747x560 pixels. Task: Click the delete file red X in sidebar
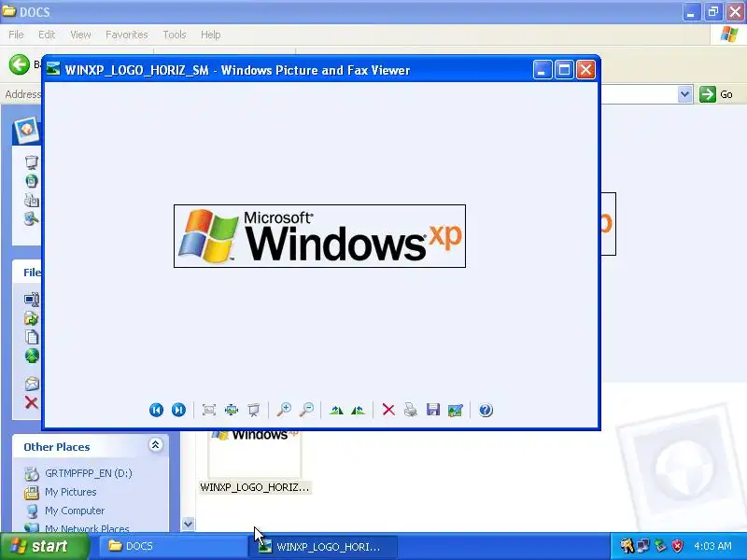(x=32, y=403)
